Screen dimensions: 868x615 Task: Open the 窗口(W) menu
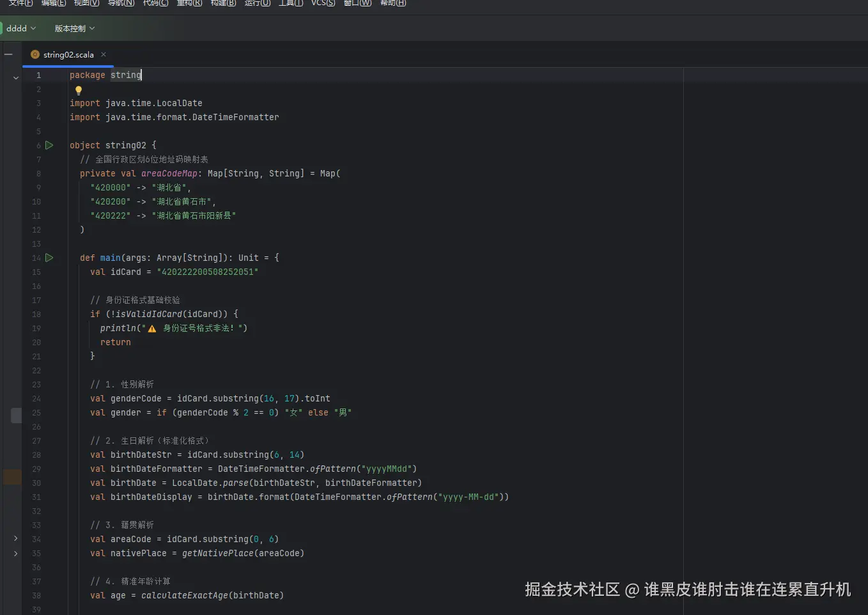(x=358, y=3)
